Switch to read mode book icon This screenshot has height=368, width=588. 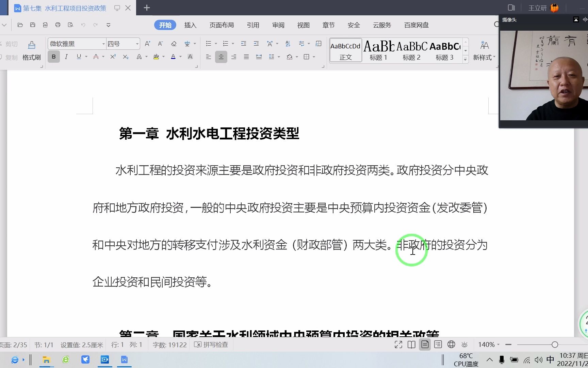pyautogui.click(x=411, y=344)
